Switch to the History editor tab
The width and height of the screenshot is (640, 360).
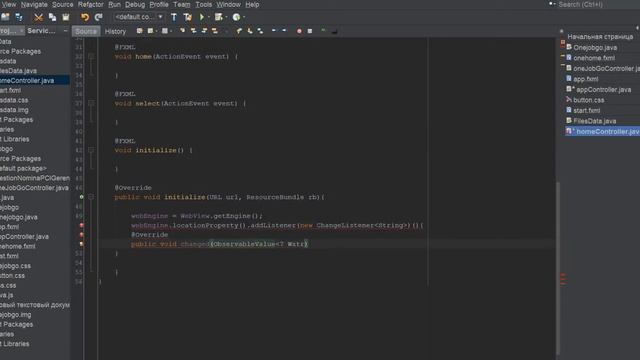coord(115,31)
